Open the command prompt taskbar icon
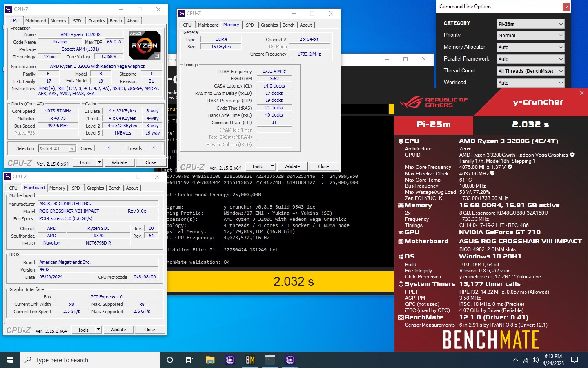Viewport: 588px width, 368px height. click(x=270, y=360)
